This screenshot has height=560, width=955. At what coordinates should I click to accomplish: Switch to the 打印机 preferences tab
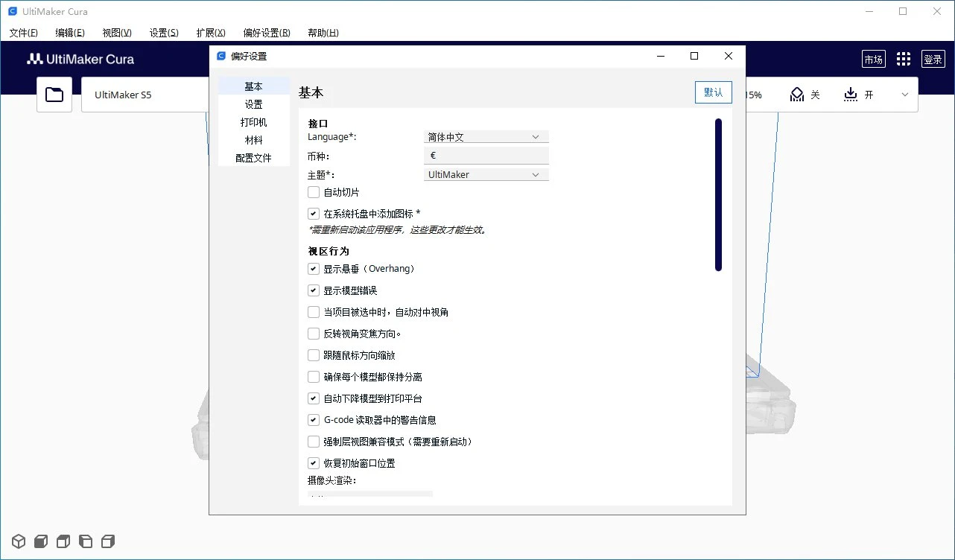(x=253, y=122)
